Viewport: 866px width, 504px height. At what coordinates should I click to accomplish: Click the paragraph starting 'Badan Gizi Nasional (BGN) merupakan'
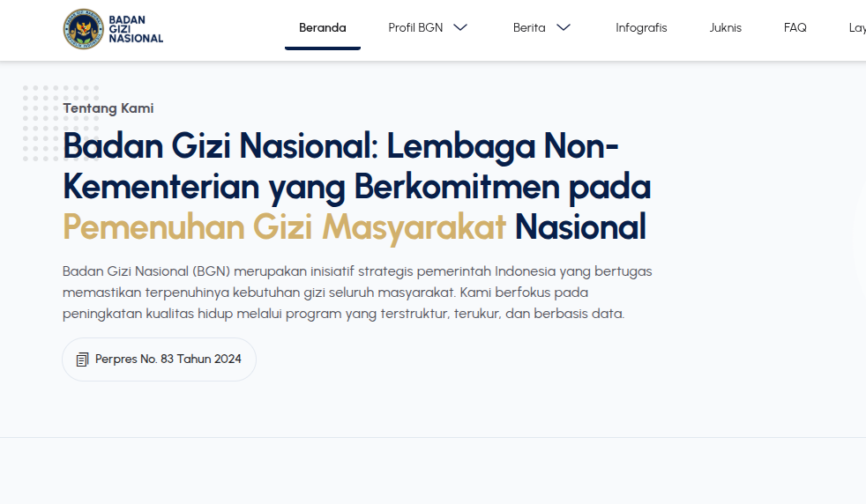[357, 293]
